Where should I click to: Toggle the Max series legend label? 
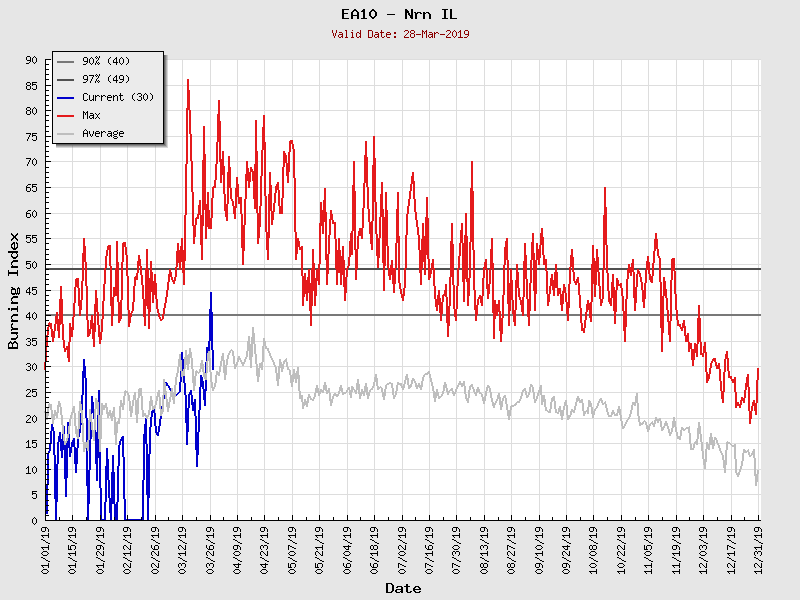[91, 116]
